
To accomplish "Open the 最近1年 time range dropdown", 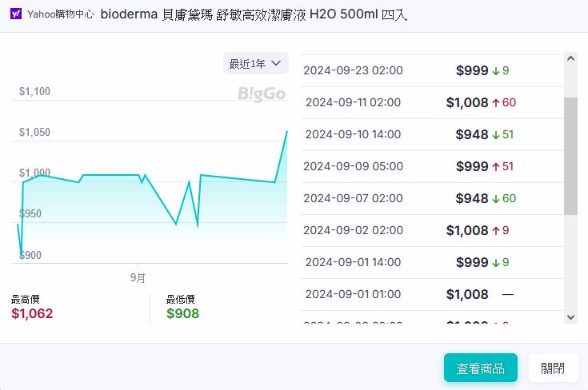I will 256,63.
